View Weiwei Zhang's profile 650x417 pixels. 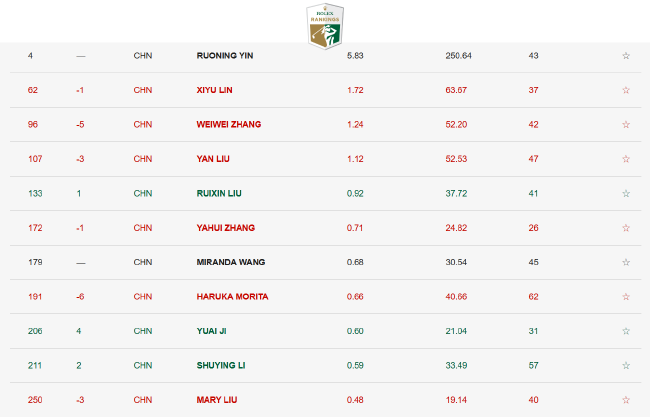(229, 124)
